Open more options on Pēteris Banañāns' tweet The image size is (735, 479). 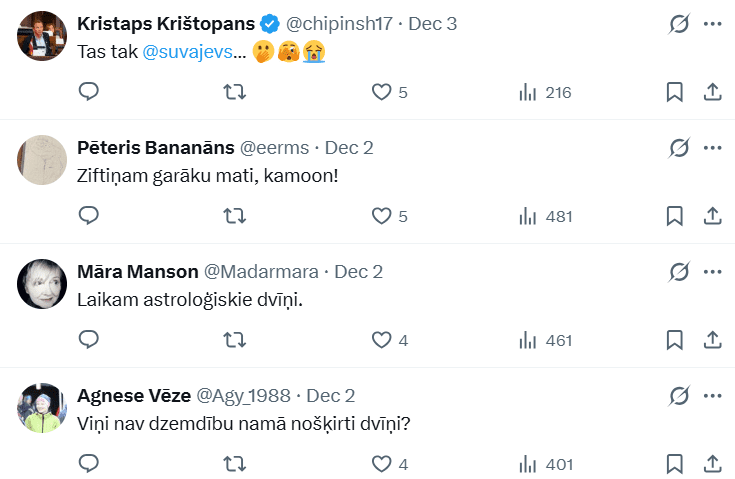coord(713,148)
